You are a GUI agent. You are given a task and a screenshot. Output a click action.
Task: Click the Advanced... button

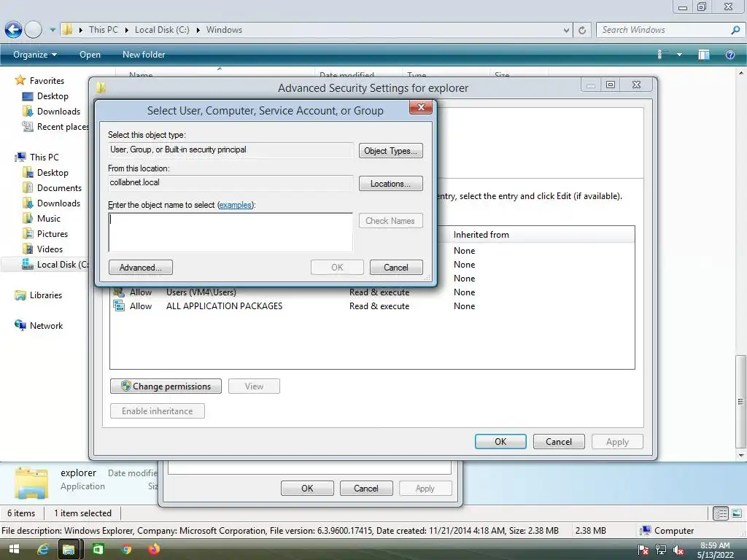(x=141, y=267)
